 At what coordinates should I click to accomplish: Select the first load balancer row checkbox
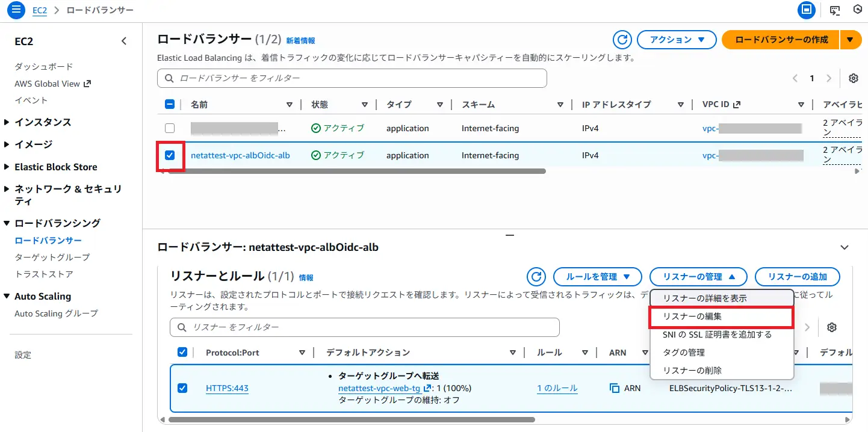pos(170,128)
